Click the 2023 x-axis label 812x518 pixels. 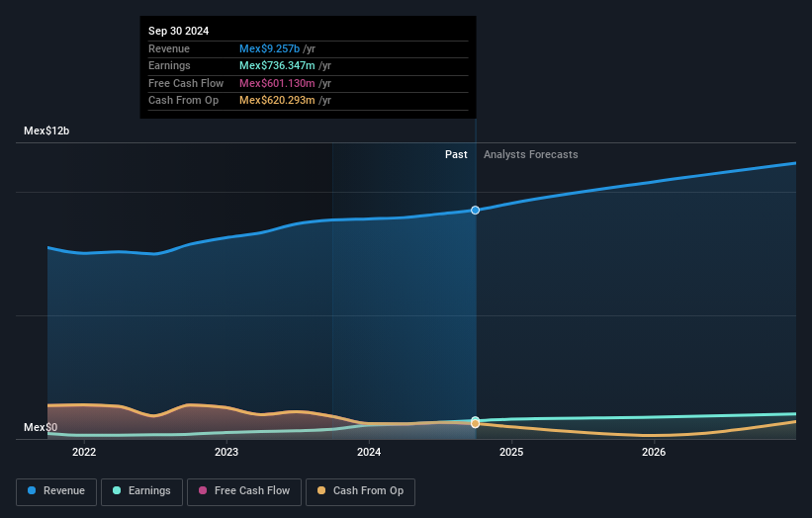[226, 453]
